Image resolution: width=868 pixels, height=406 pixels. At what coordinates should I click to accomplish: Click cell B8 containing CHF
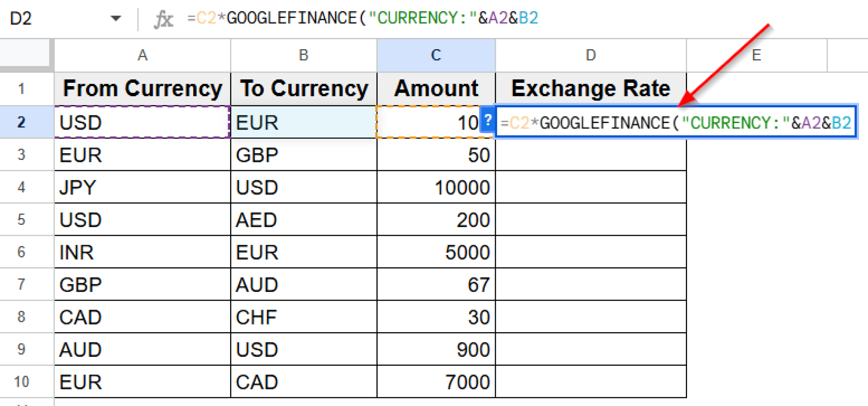pos(303,316)
